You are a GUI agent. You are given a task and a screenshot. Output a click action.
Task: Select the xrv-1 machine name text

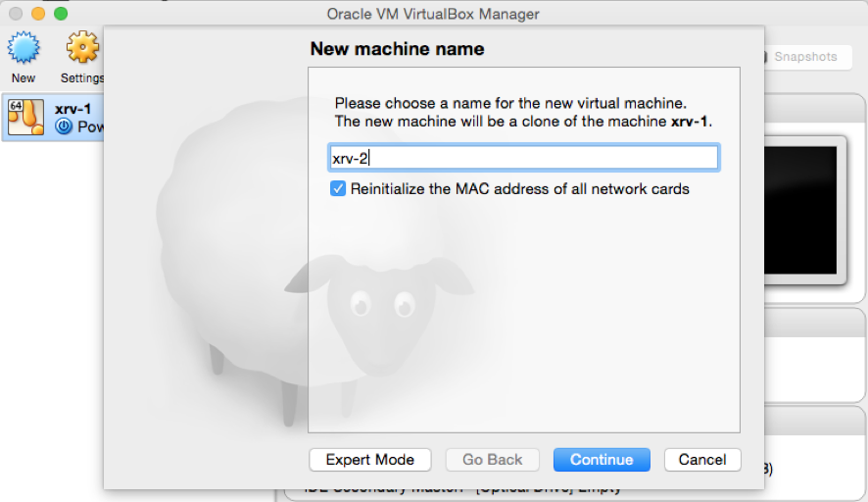[x=72, y=109]
